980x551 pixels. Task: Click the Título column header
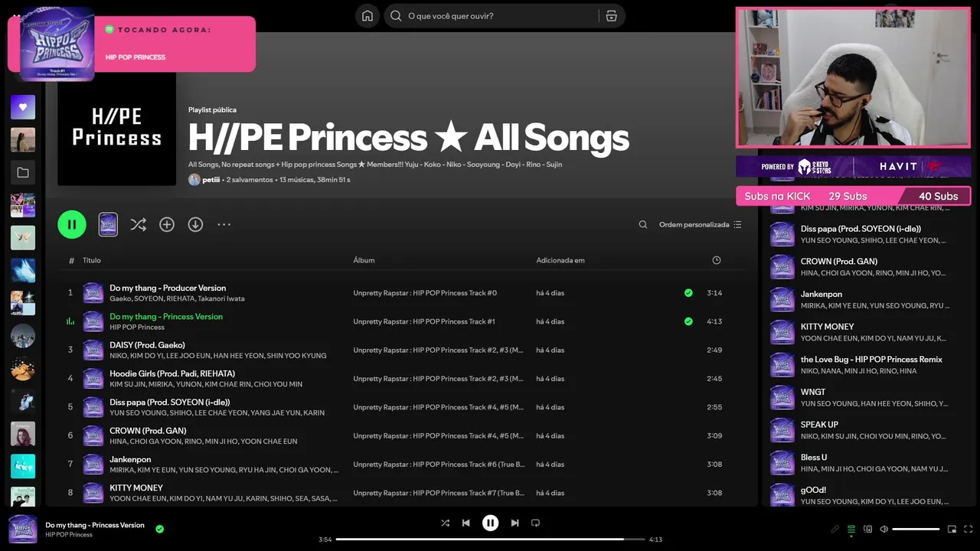pos(92,260)
